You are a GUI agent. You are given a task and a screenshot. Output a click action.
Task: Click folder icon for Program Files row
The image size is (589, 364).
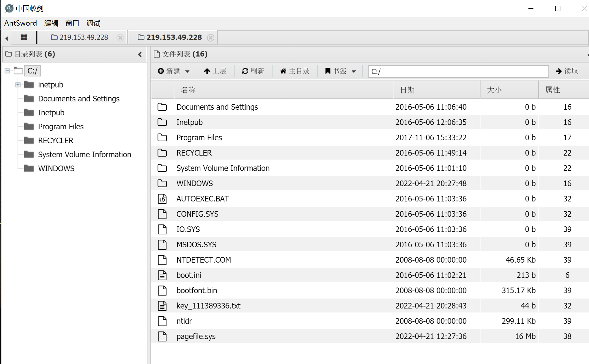tap(162, 138)
